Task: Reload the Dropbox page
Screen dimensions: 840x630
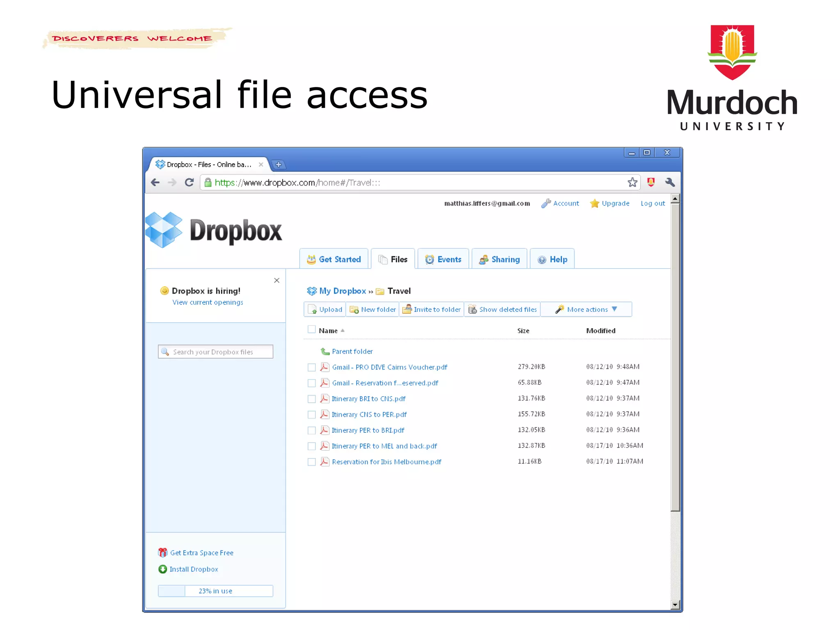Action: tap(189, 183)
